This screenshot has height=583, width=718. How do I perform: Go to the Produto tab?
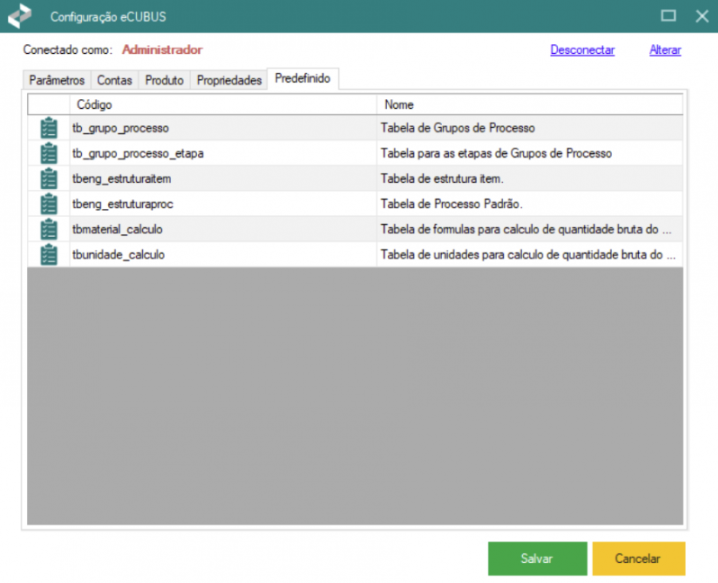[x=164, y=80]
